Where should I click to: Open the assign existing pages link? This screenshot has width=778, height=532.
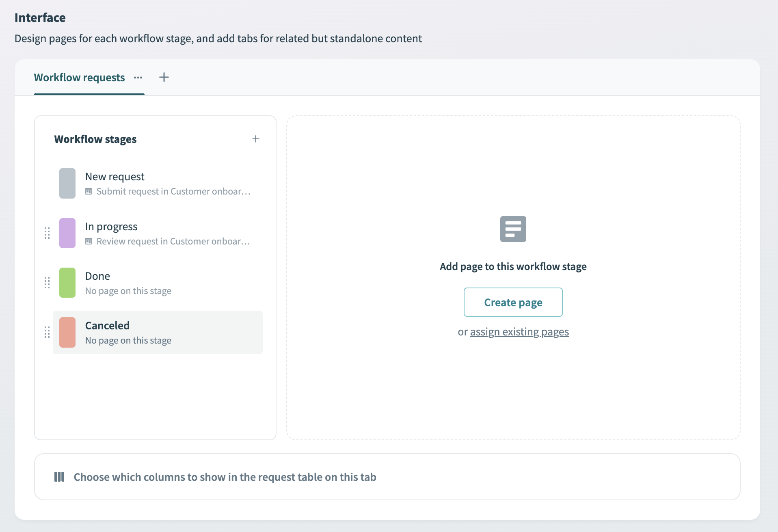click(519, 331)
